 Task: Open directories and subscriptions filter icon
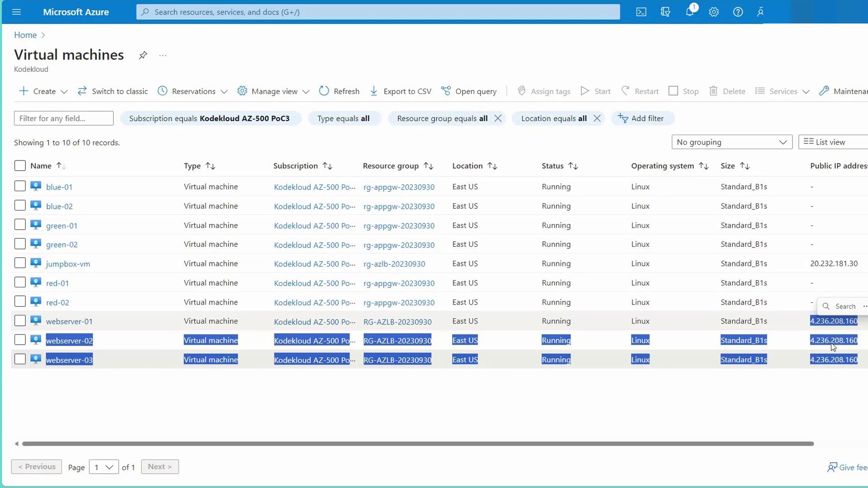point(665,12)
